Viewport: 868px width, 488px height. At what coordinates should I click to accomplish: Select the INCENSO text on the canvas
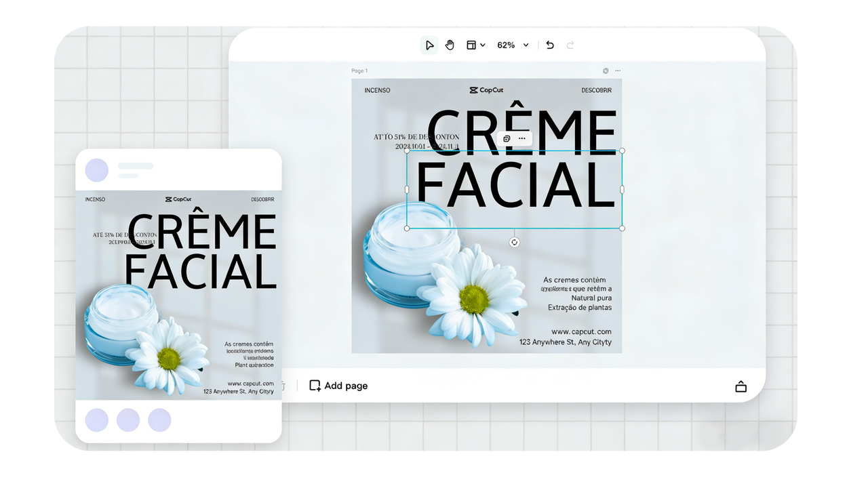pos(377,90)
